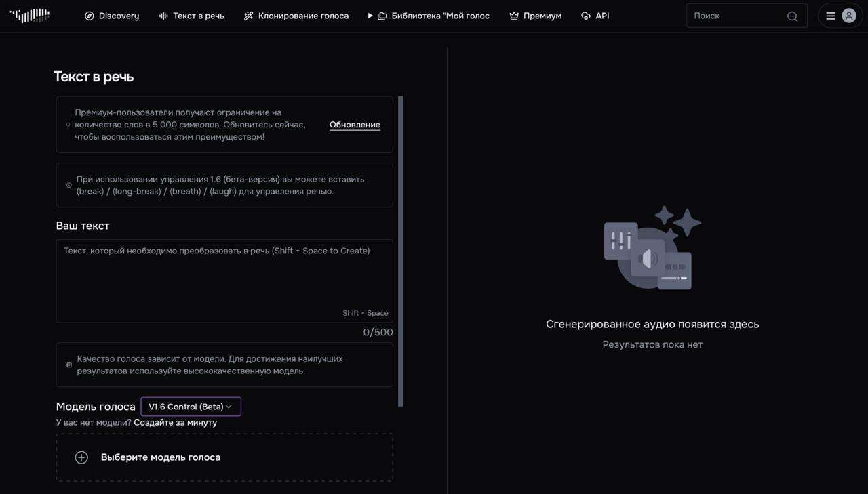The width and height of the screenshot is (868, 494).
Task: Open Библиотека "Мой голос menu item
Action: 433,16
